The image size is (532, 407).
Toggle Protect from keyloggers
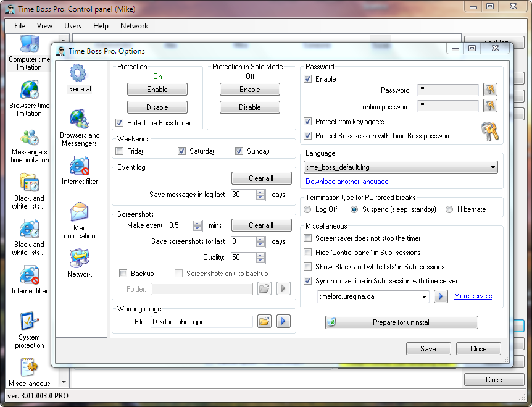(308, 122)
